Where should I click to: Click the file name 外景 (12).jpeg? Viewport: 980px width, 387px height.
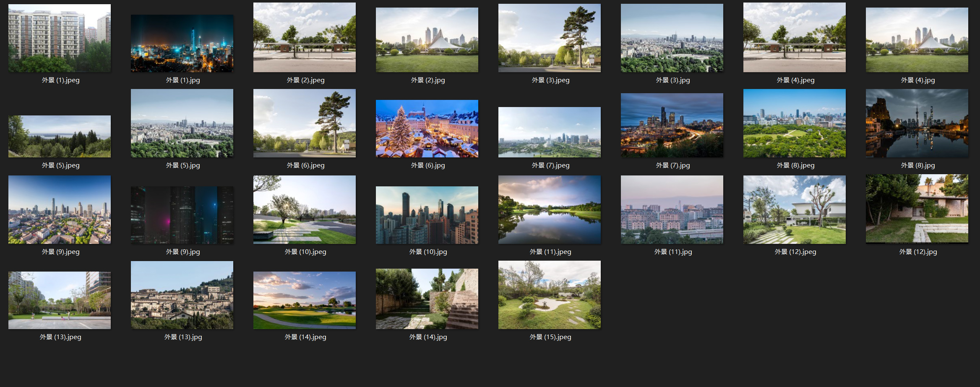point(795,252)
